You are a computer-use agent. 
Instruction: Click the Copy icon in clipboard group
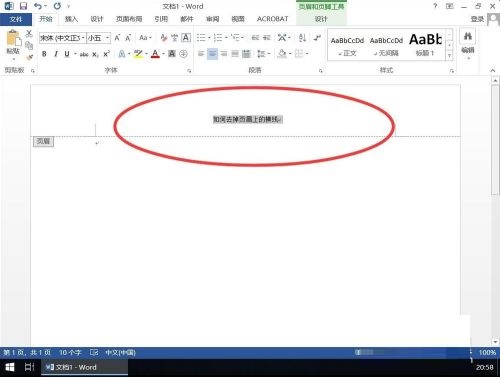[x=29, y=45]
